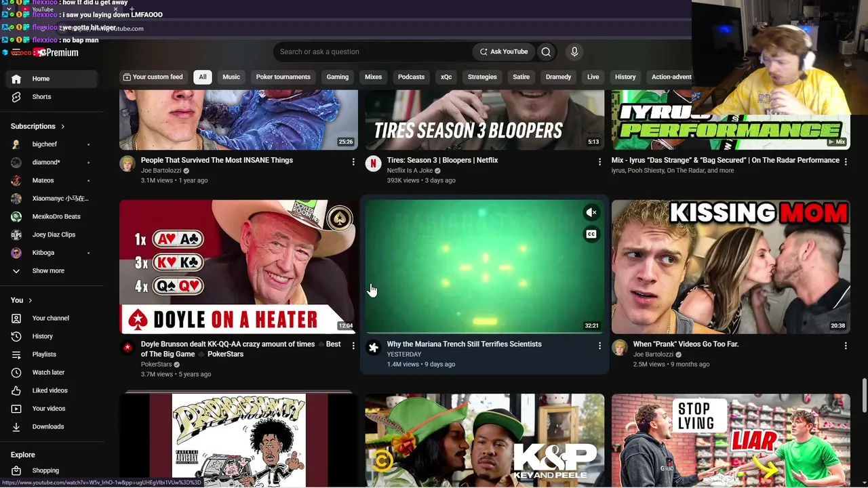Image resolution: width=868 pixels, height=488 pixels.
Task: Select the History chip in the filter bar
Action: [625, 77]
